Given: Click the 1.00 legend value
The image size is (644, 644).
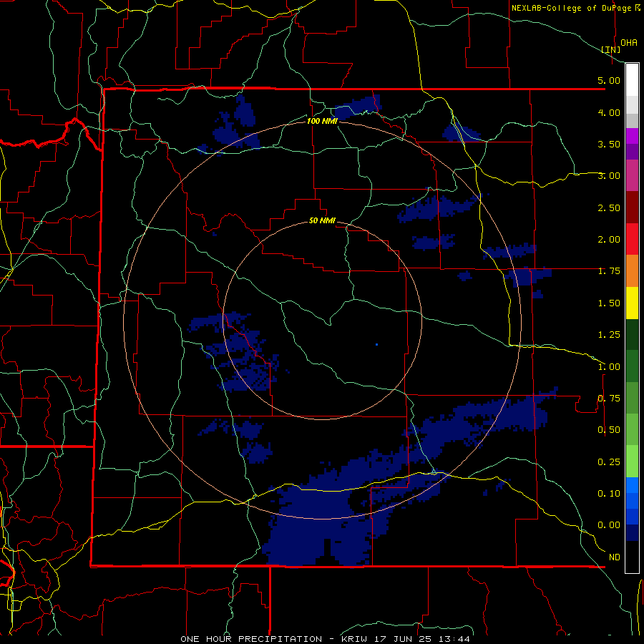Looking at the screenshot, I should coord(609,367).
